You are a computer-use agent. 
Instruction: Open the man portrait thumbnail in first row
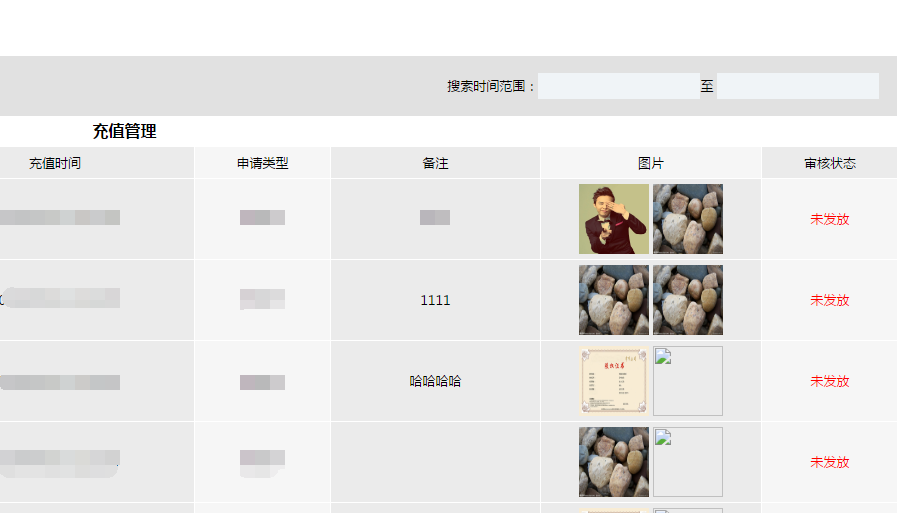(614, 219)
